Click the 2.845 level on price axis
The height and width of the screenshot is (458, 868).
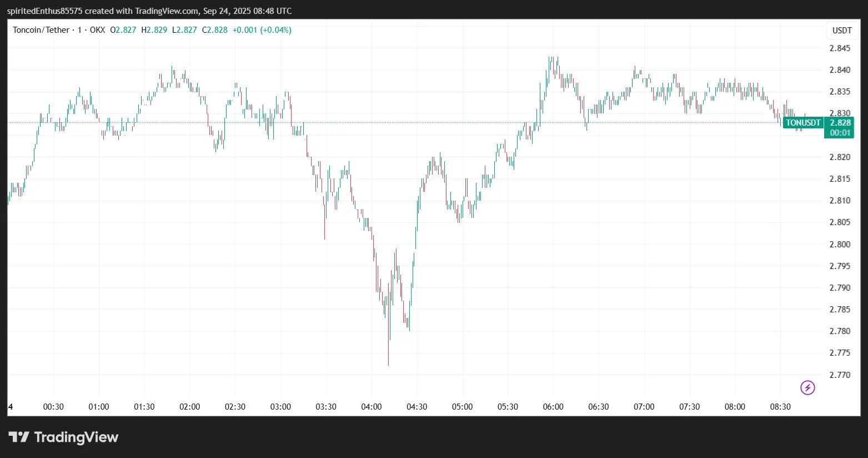tap(840, 48)
